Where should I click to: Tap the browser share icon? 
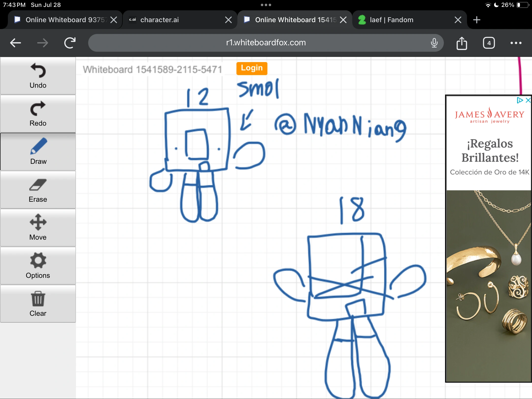point(462,43)
